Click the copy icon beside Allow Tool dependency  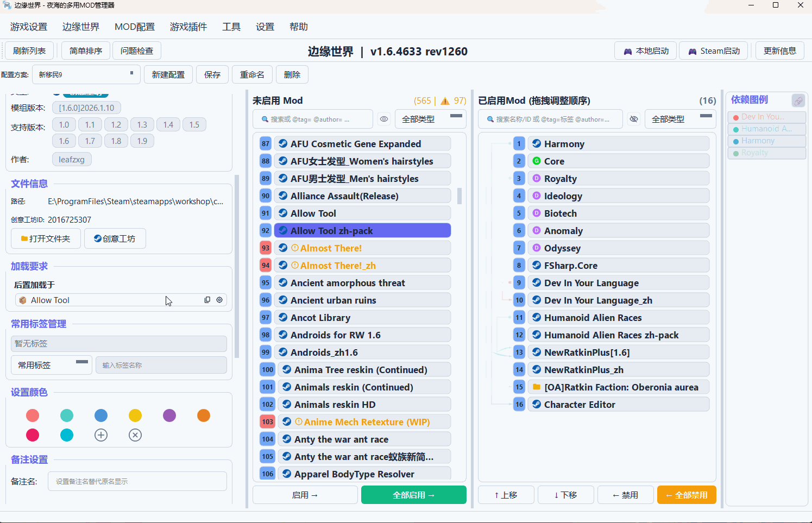click(207, 300)
